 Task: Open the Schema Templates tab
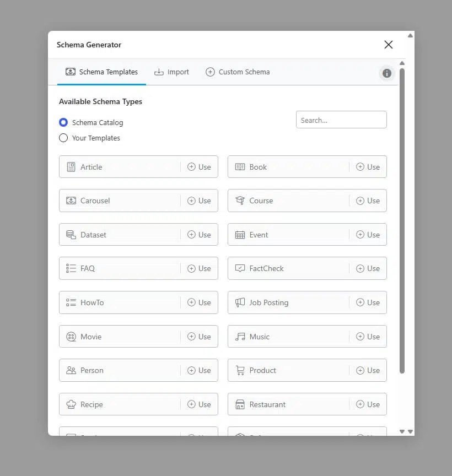point(101,72)
